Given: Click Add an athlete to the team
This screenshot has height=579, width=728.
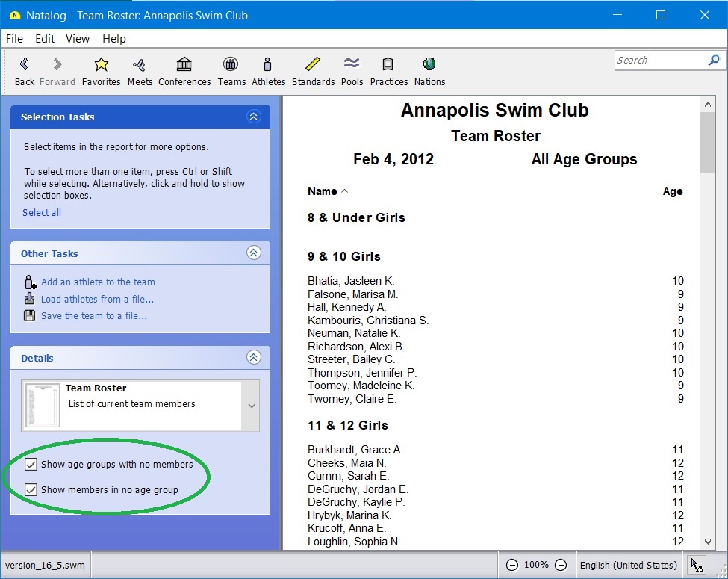Looking at the screenshot, I should click(98, 282).
